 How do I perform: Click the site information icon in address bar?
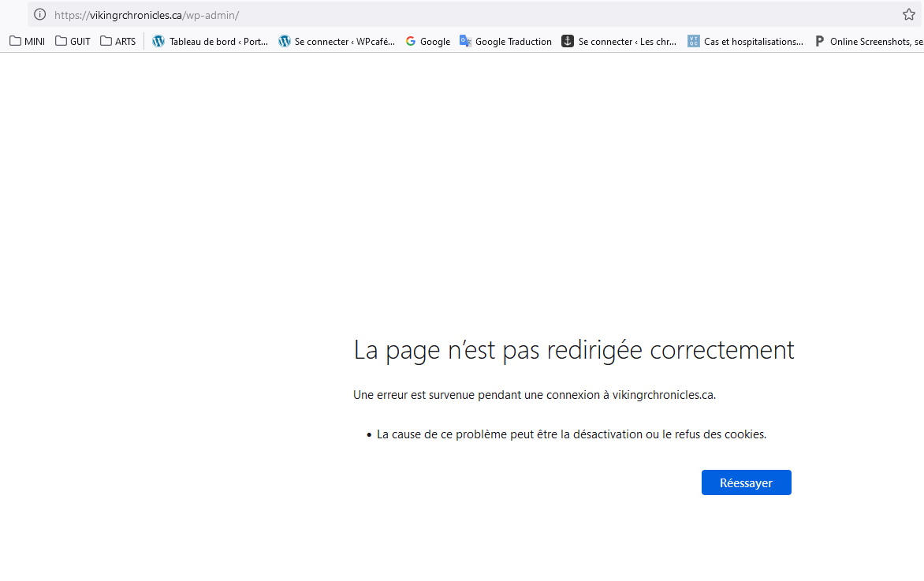[39, 15]
